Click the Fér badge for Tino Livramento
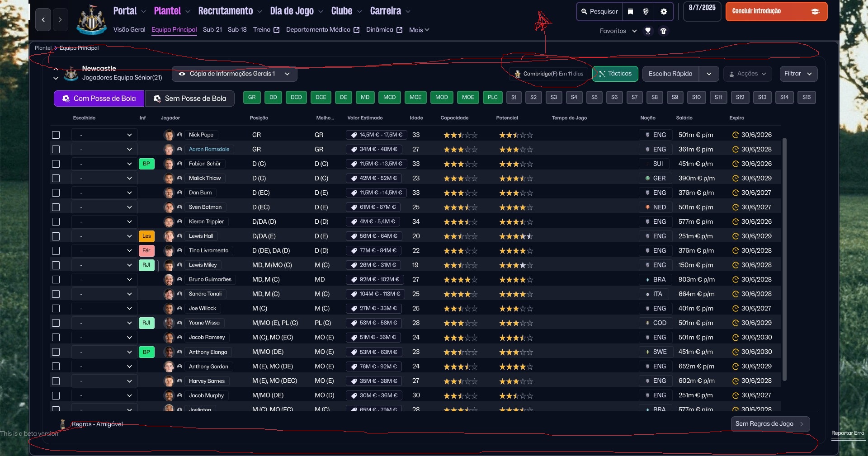The height and width of the screenshot is (456, 868). (146, 250)
